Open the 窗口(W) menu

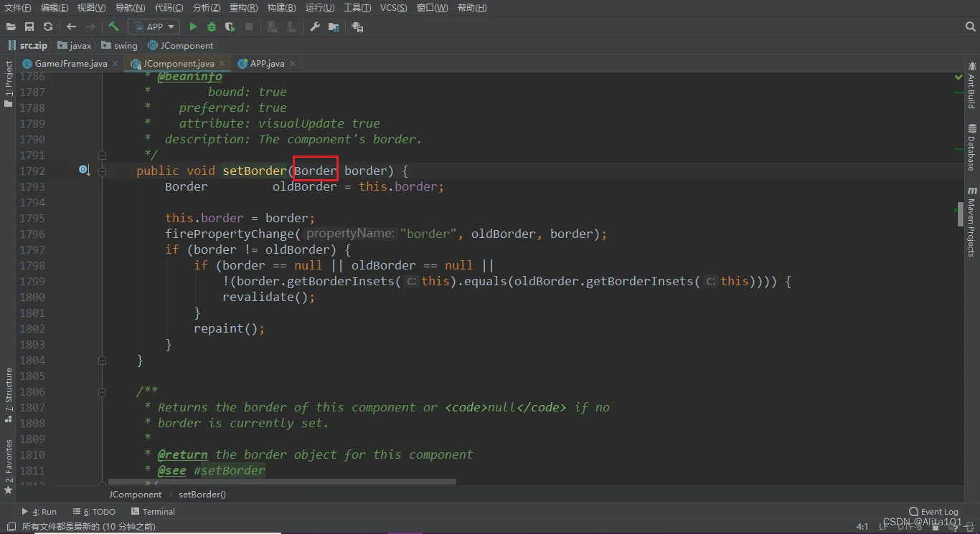[x=432, y=8]
